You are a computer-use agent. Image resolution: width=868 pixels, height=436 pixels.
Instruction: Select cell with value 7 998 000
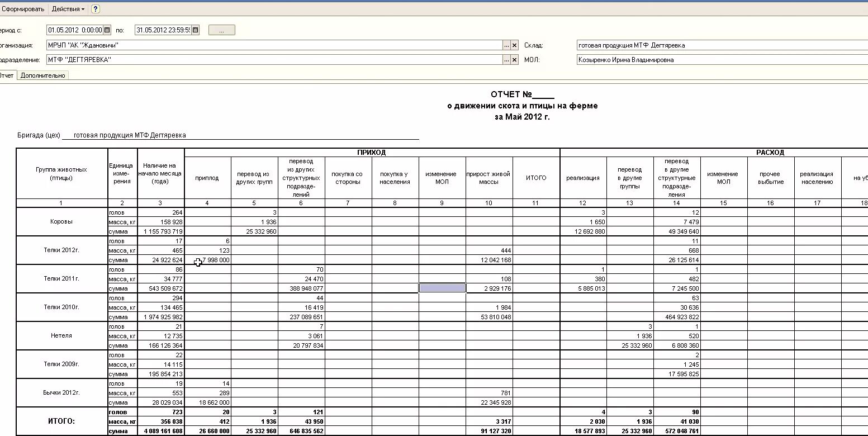[207, 259]
